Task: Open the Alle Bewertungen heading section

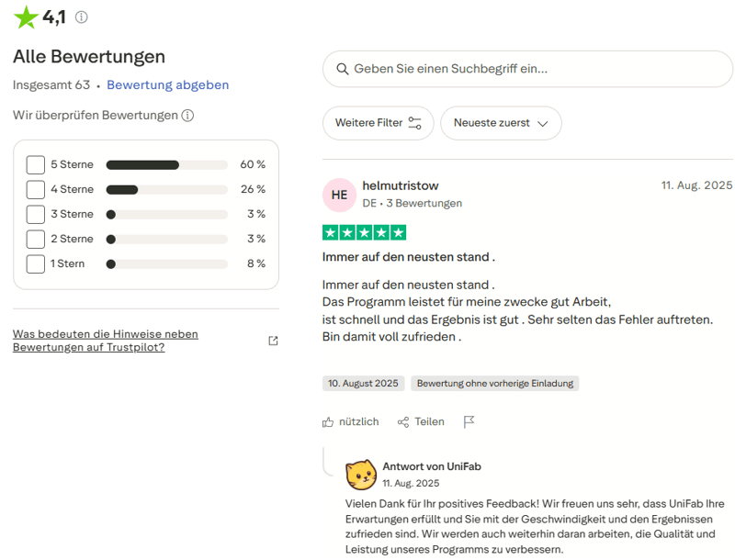Action: point(88,56)
